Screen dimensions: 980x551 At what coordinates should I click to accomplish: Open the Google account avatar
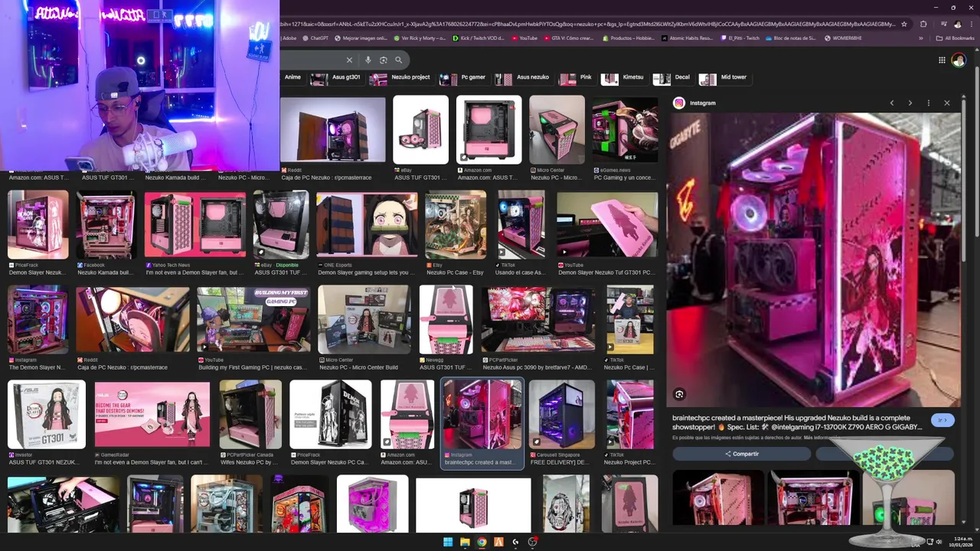958,60
